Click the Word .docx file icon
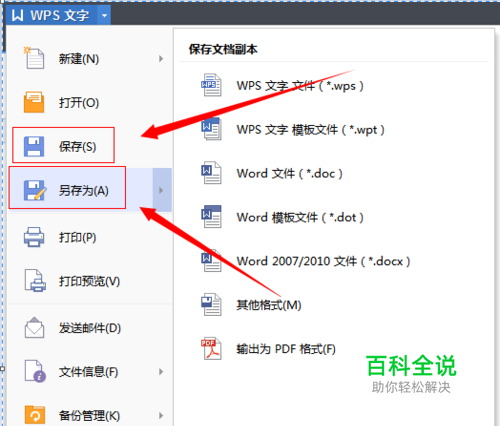 click(x=211, y=261)
